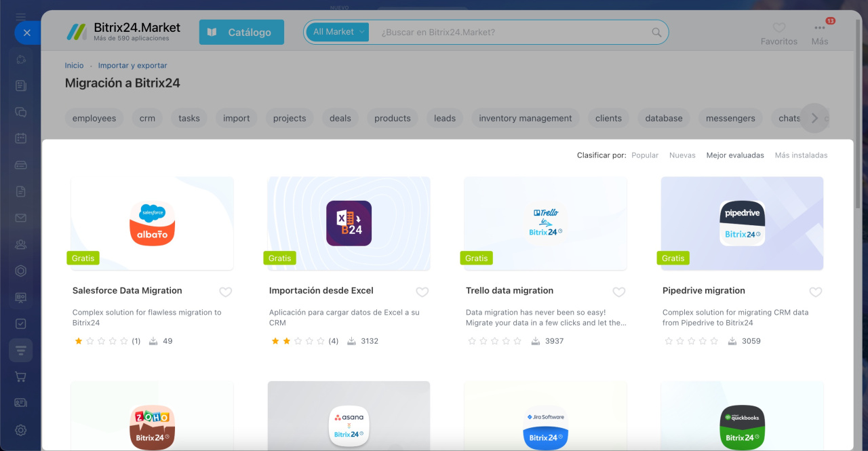Viewport: 868px width, 451px height.
Task: Open the employees group icon in sidebar
Action: (x=21, y=244)
